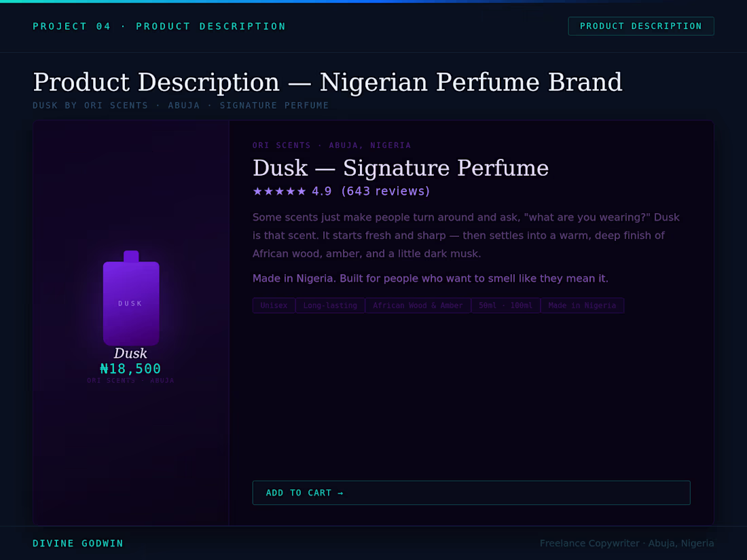Screen dimensions: 747x560
Task: Open the (643 reviews) link
Action: click(x=386, y=191)
